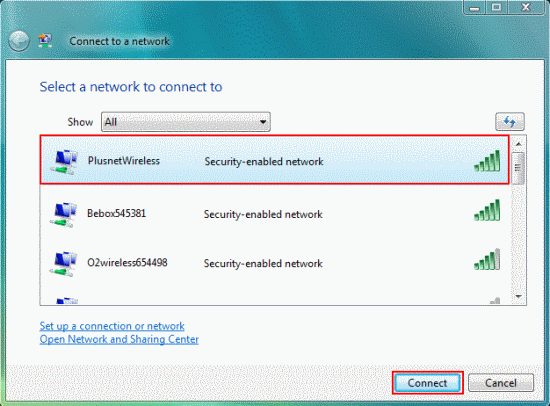550x406 pixels.
Task: Click Security-enabled network text for Bebox545381
Action: click(263, 214)
